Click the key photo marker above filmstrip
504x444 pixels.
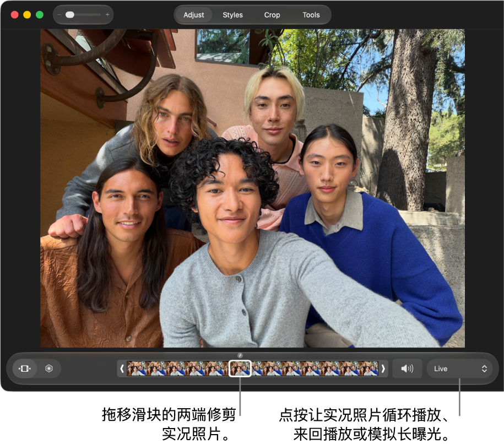coord(240,355)
